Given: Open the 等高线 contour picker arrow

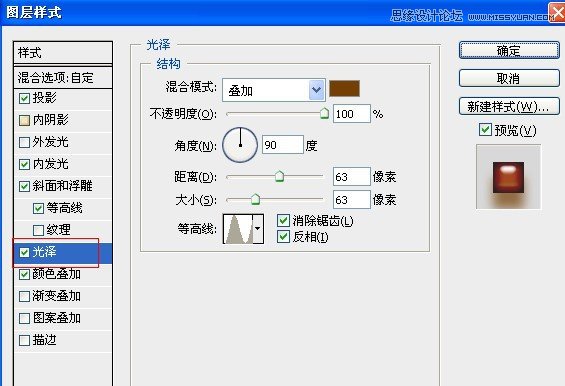Looking at the screenshot, I should pyautogui.click(x=258, y=229).
